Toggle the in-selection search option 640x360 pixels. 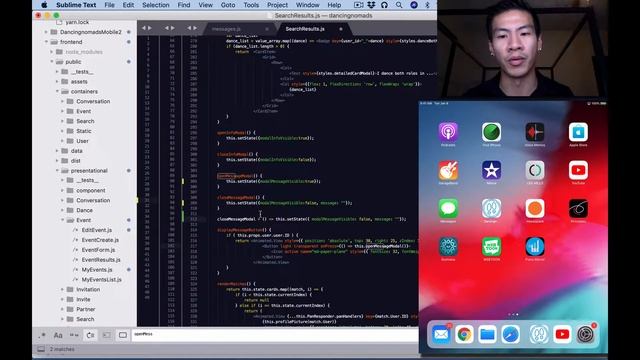coord(107,336)
